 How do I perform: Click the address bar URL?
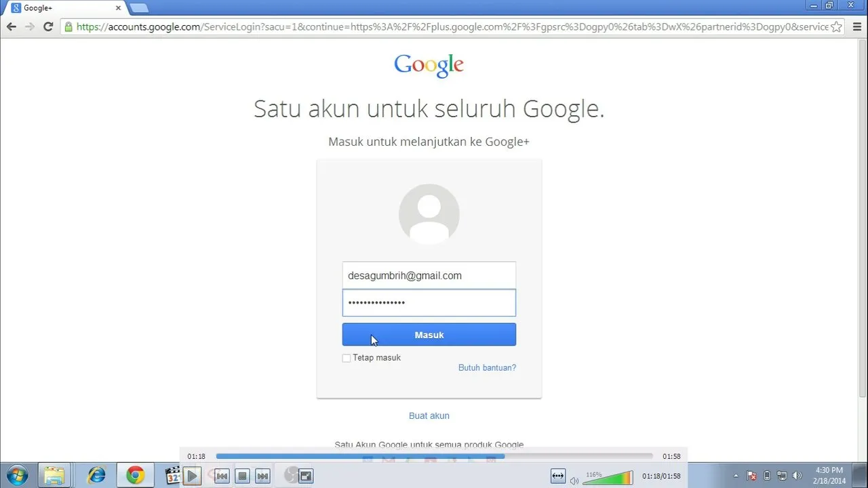[452, 27]
